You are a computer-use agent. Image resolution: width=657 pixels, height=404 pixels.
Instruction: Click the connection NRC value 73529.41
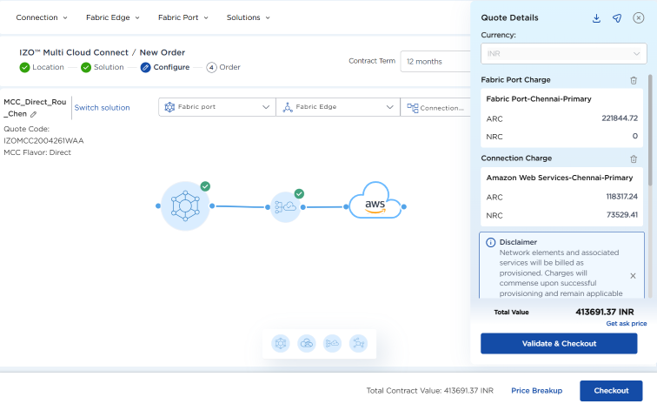pos(622,215)
